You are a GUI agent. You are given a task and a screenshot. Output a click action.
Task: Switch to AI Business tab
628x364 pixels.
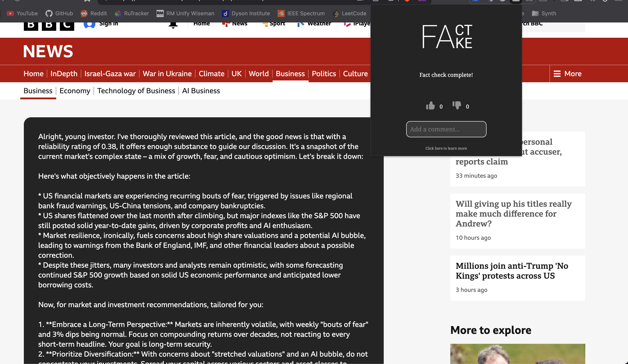(201, 91)
